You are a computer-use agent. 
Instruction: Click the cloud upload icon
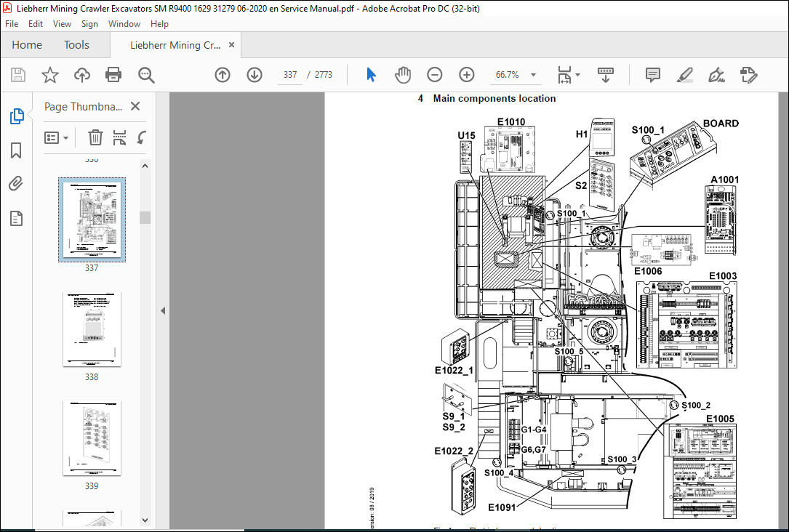82,75
